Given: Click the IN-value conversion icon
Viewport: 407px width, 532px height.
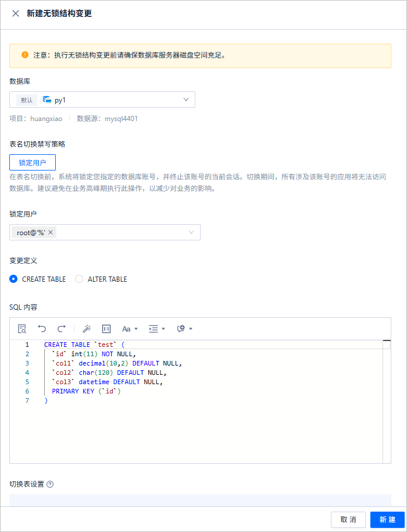Looking at the screenshot, I should (106, 328).
